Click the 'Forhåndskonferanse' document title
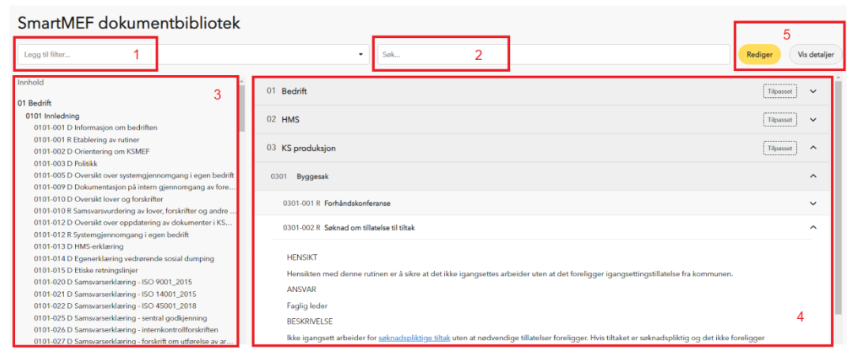Image resolution: width=868 pixels, height=360 pixels. pyautogui.click(x=357, y=203)
